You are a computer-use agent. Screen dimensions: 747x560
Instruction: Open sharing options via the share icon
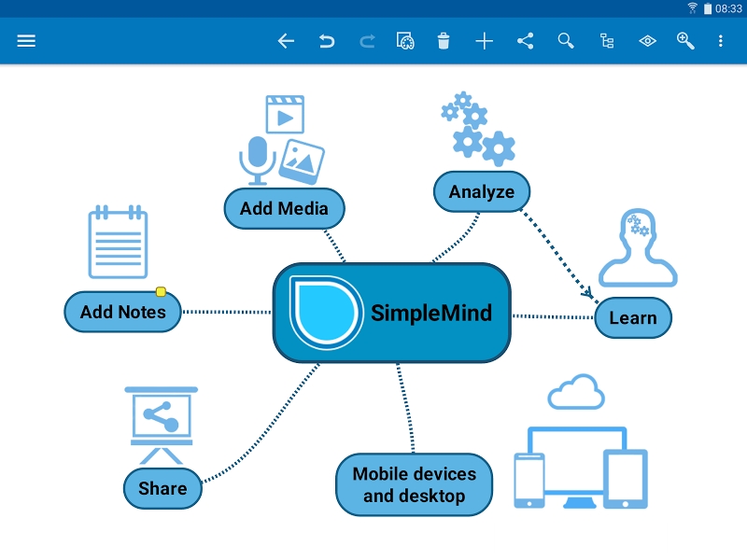click(525, 41)
